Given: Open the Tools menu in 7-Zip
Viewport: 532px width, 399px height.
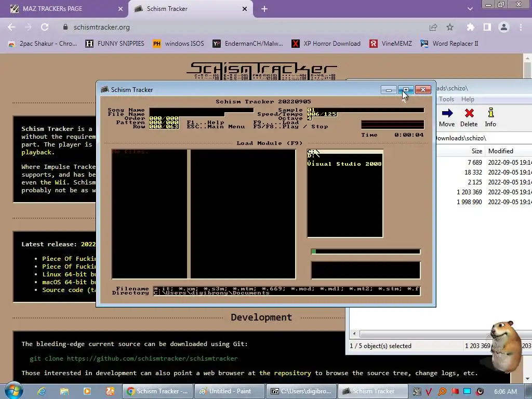Looking at the screenshot, I should coord(446,99).
